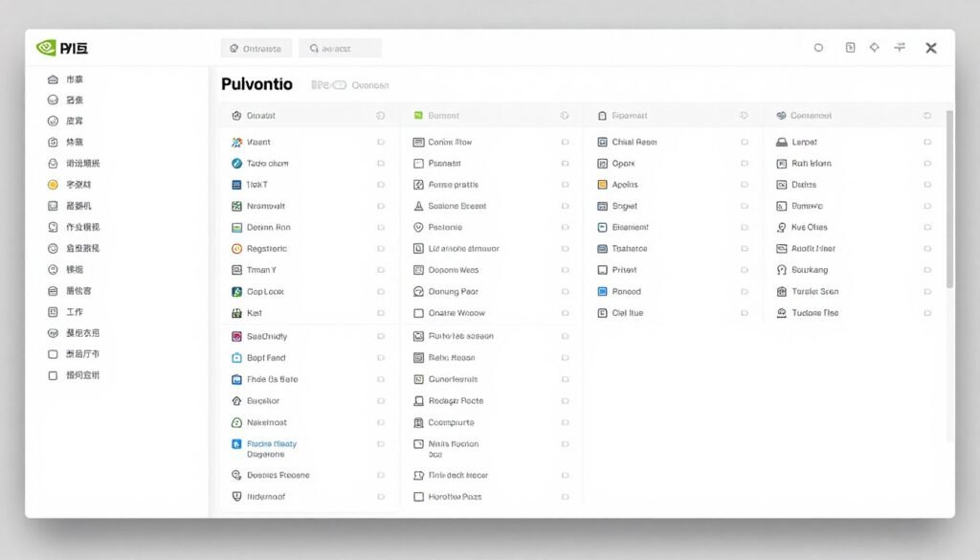The image size is (980, 560).
Task: Click inside the top search input field
Action: pos(340,47)
